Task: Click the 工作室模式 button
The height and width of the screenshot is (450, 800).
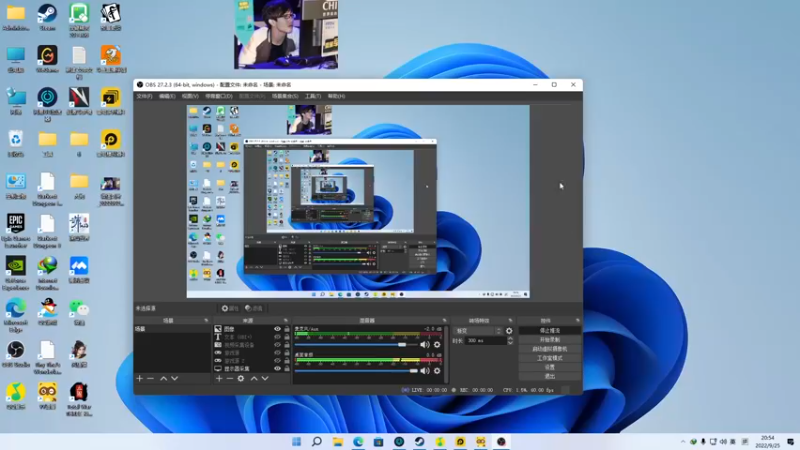Action: pos(550,358)
